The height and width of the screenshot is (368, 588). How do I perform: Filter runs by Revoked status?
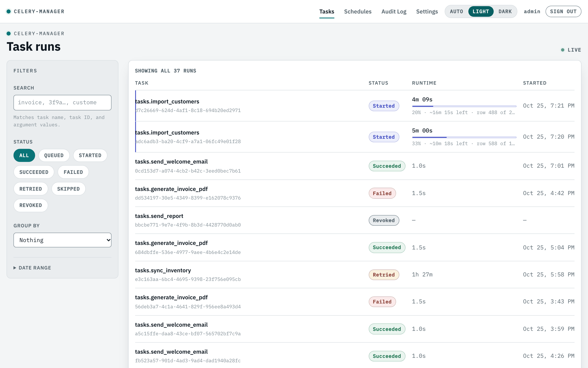pos(31,205)
